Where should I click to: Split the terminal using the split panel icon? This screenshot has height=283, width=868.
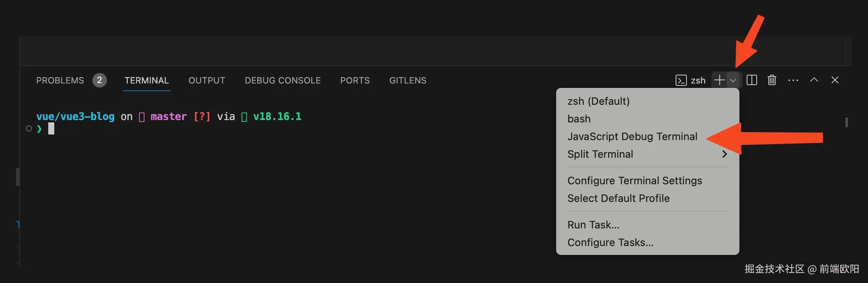[751, 80]
